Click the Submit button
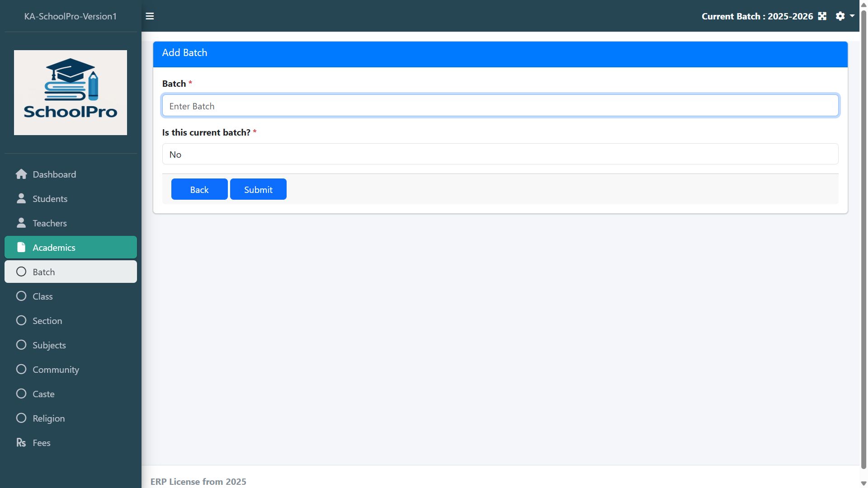This screenshot has height=488, width=868. click(258, 189)
